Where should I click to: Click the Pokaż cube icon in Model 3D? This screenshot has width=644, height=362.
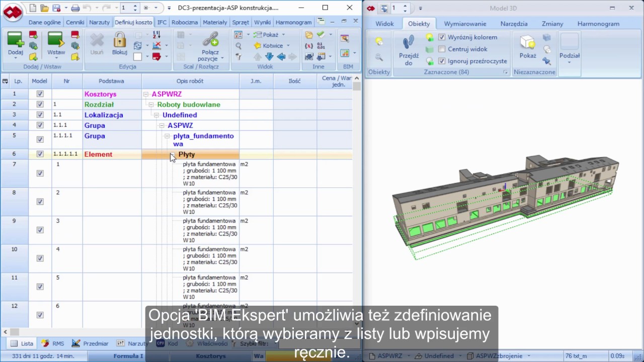pyautogui.click(x=527, y=42)
